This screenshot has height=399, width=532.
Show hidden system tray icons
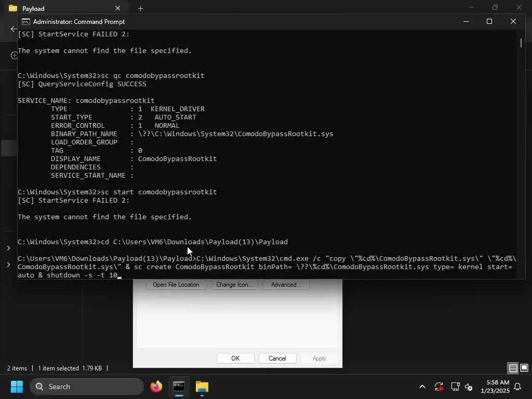pos(422,387)
